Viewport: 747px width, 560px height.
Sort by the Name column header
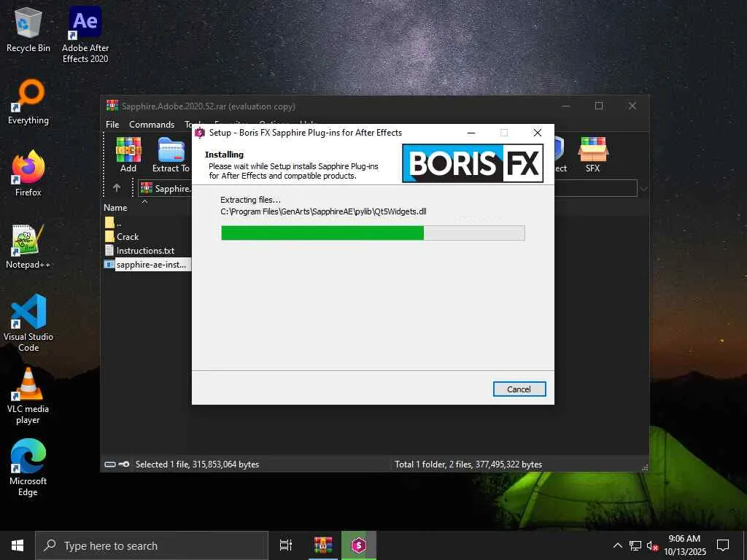(x=115, y=208)
